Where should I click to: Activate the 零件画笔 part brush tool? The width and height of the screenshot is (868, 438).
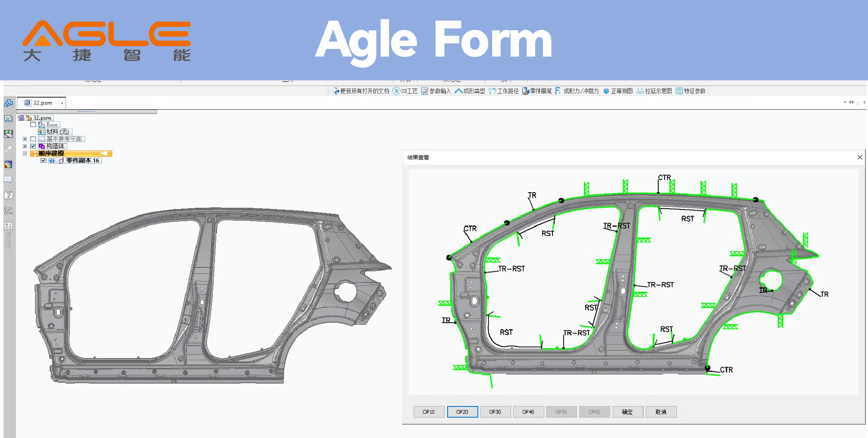click(537, 91)
